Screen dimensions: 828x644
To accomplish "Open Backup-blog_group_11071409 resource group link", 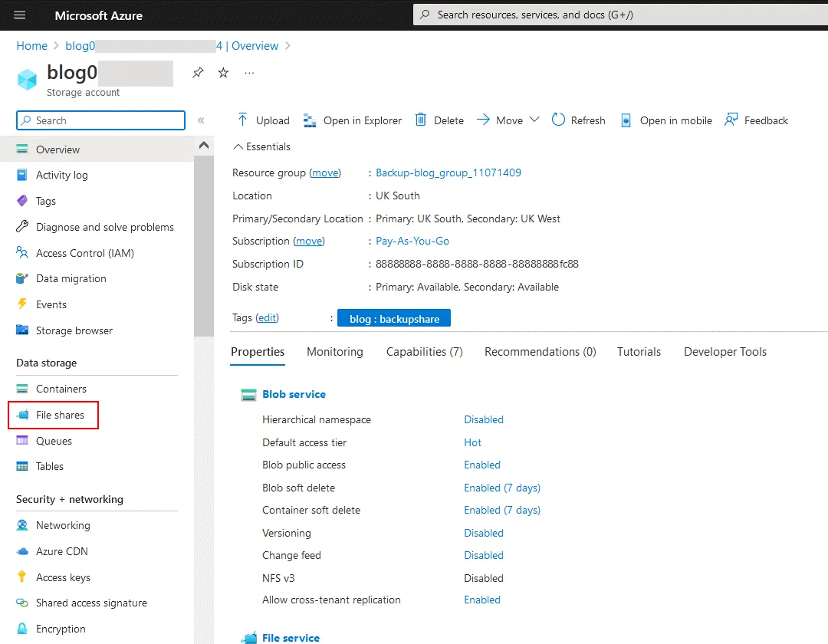I will tap(448, 172).
